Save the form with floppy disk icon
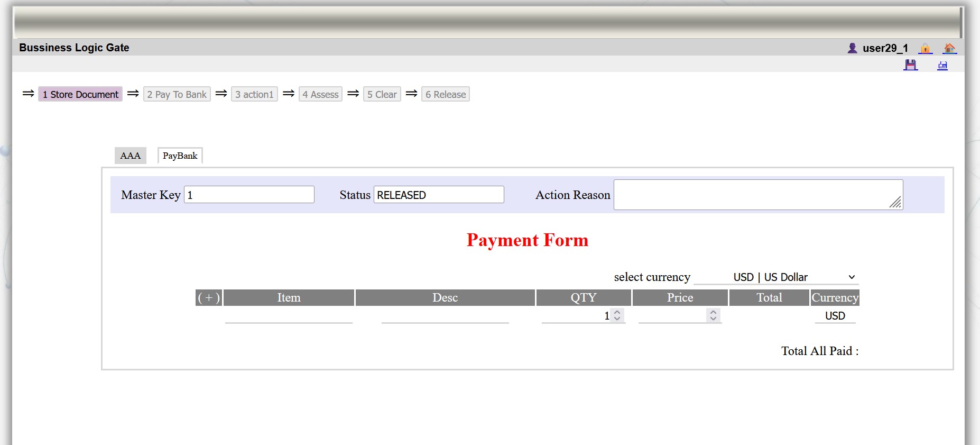The height and width of the screenshot is (445, 980). pyautogui.click(x=910, y=65)
